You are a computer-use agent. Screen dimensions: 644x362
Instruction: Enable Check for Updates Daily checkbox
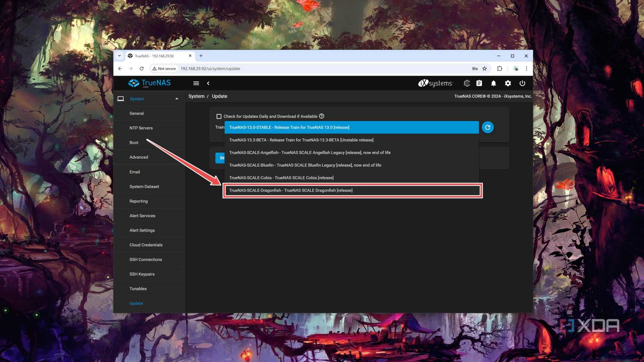(x=219, y=116)
